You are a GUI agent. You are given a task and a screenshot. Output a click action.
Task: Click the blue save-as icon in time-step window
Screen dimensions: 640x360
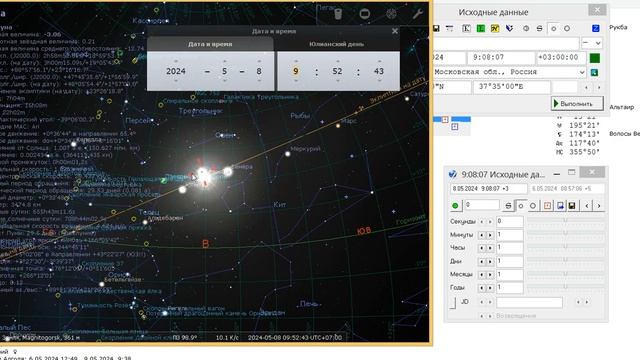(560, 206)
